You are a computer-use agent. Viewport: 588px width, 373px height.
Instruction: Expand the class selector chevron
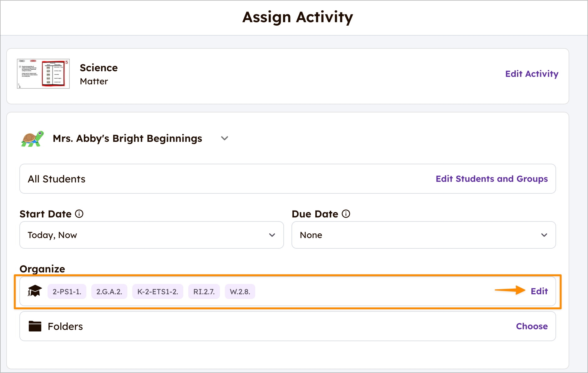tap(225, 138)
